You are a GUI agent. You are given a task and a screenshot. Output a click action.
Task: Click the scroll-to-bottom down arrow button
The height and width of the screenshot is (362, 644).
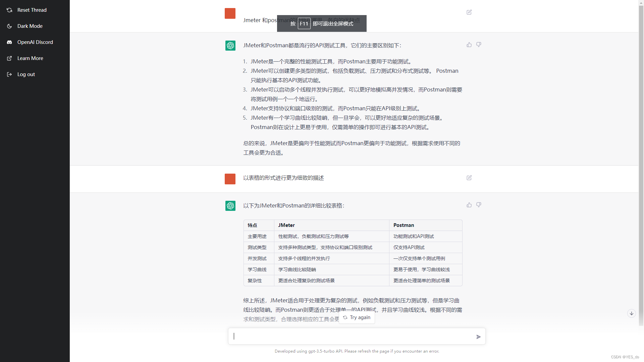(x=631, y=313)
